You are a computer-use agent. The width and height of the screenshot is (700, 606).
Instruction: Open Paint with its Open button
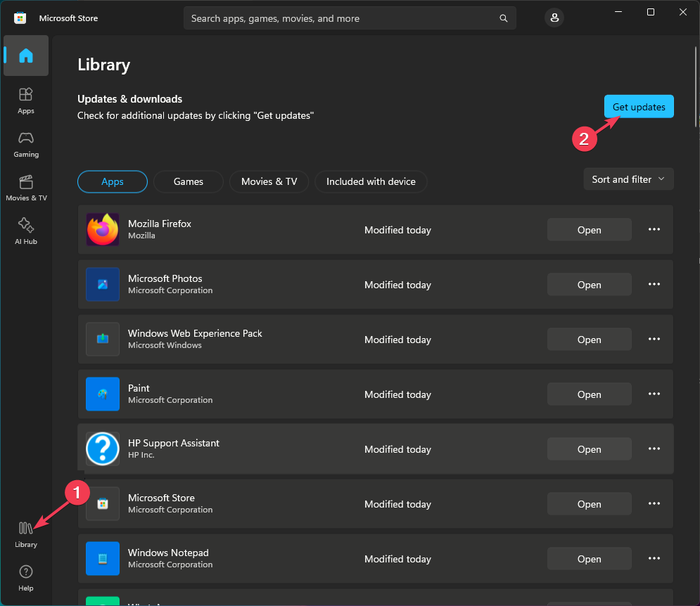[x=590, y=394]
